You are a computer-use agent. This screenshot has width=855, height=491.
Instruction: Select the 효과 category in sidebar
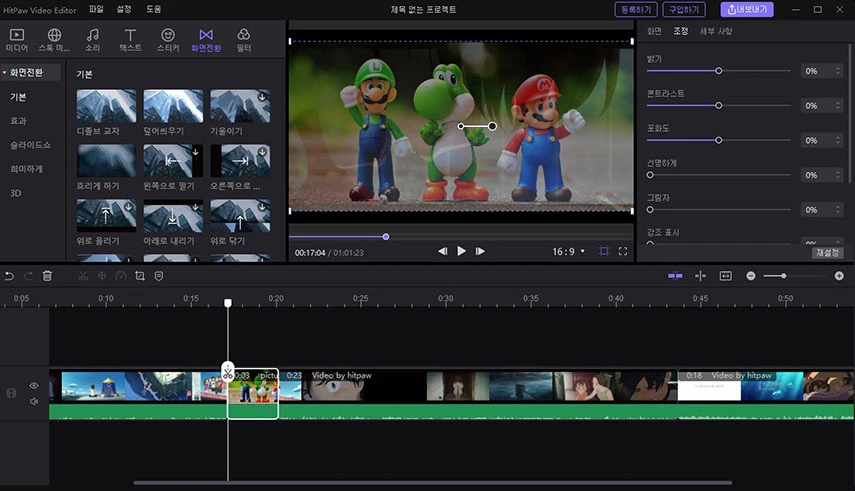[x=18, y=121]
